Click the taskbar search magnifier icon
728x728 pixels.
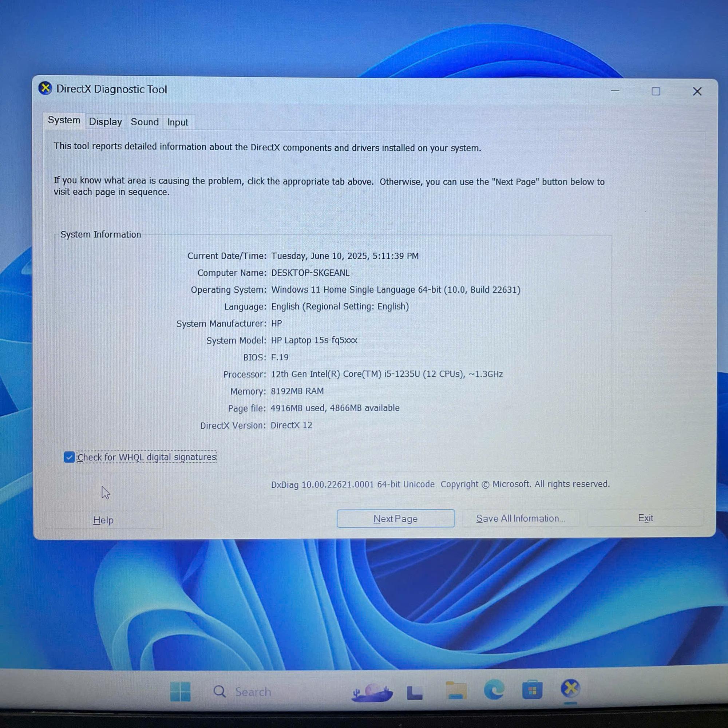[219, 692]
